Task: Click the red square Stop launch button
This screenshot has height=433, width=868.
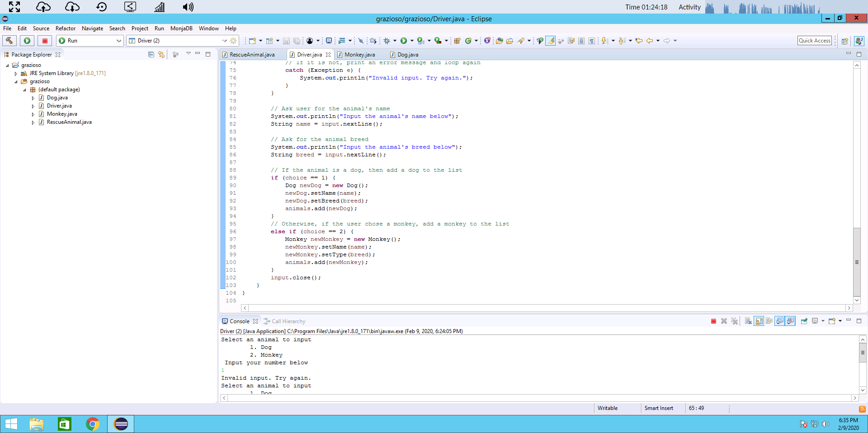Action: pyautogui.click(x=45, y=41)
